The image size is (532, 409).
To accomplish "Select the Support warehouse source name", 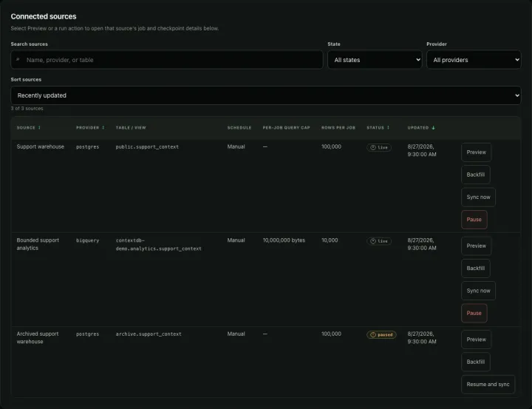I will (x=41, y=146).
